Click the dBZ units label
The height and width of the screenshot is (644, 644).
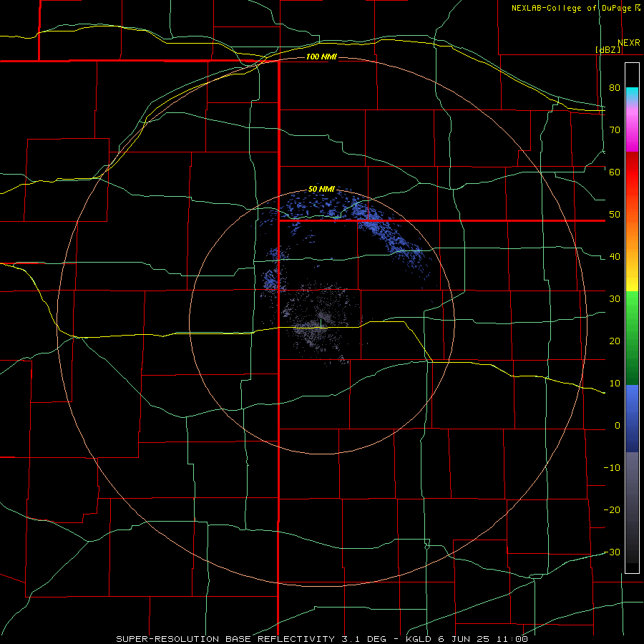[608, 50]
